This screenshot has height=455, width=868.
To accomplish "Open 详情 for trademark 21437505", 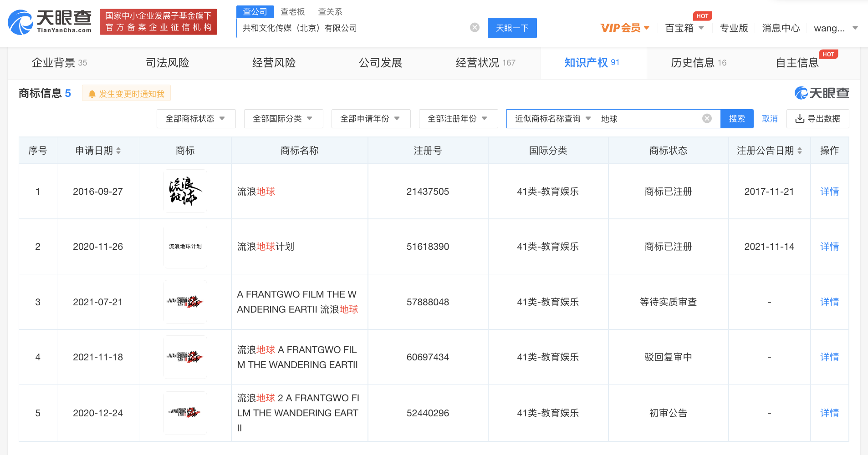I will pos(830,192).
